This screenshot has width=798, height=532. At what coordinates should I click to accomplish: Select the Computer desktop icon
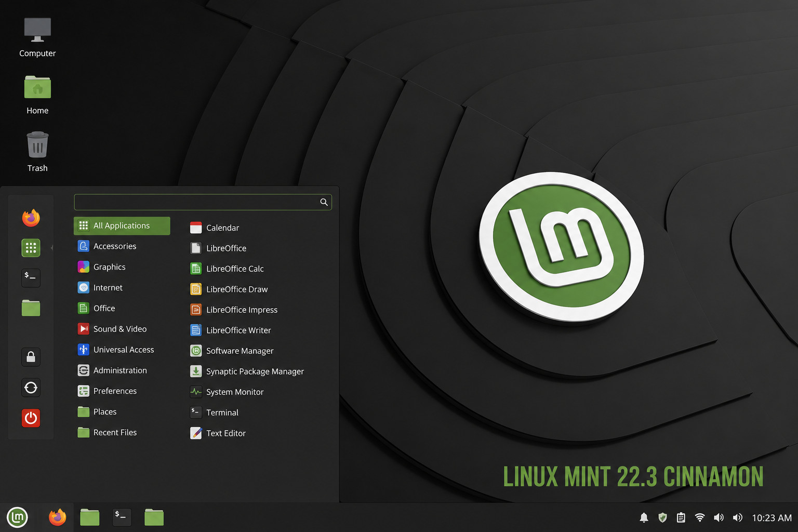pyautogui.click(x=37, y=37)
